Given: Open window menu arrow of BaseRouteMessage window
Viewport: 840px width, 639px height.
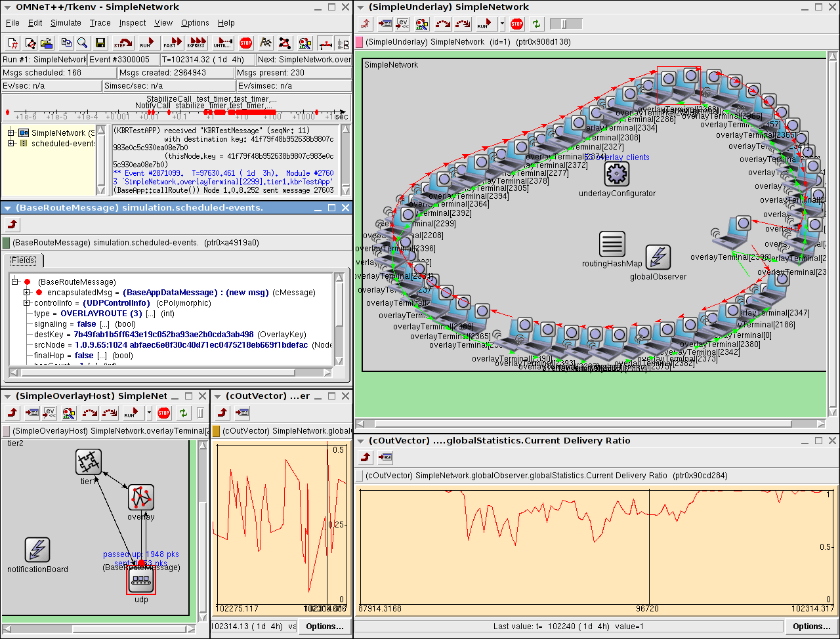Looking at the screenshot, I should tap(7, 207).
